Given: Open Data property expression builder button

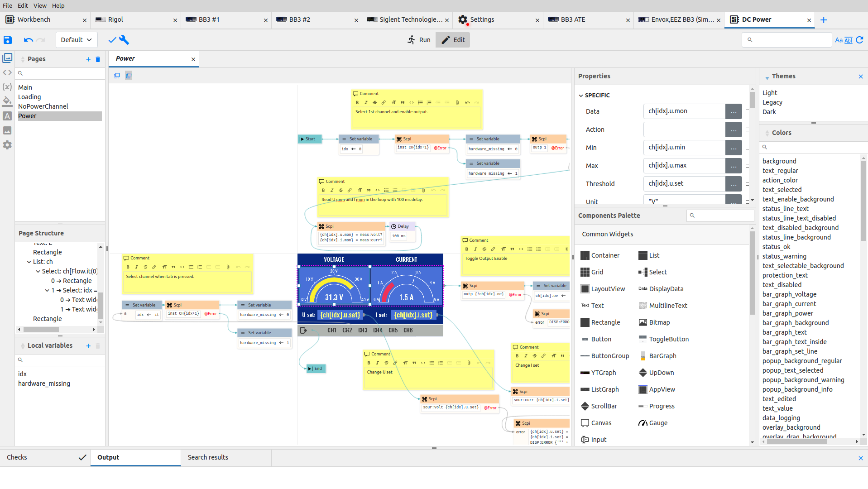Looking at the screenshot, I should pos(734,111).
